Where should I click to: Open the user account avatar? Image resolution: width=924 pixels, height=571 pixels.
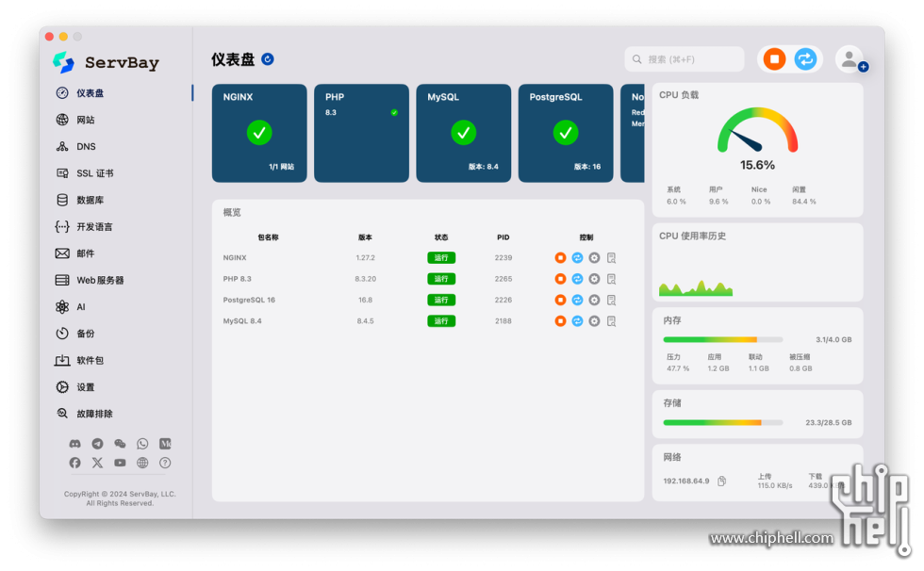click(x=850, y=59)
